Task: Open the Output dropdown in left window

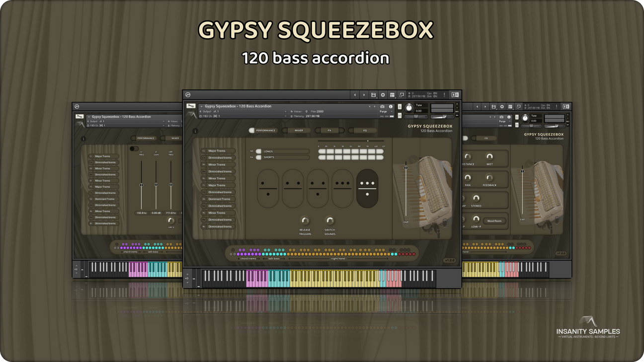Action: pos(127,121)
